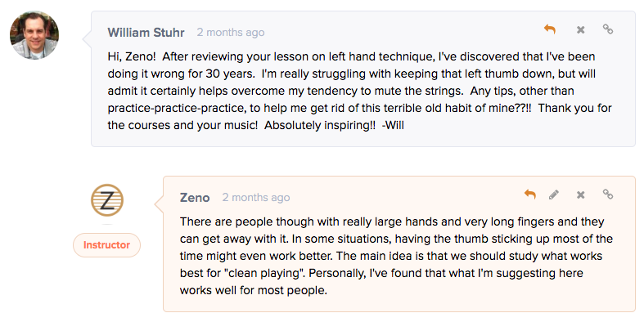Delete Zeno's comment with the X icon
The image size is (644, 322).
click(x=580, y=195)
